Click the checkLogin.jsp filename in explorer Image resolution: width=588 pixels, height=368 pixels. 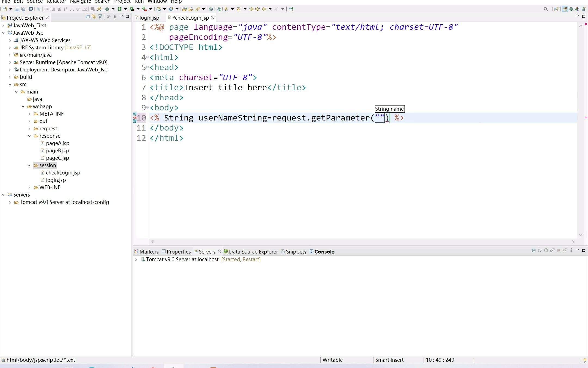(63, 173)
